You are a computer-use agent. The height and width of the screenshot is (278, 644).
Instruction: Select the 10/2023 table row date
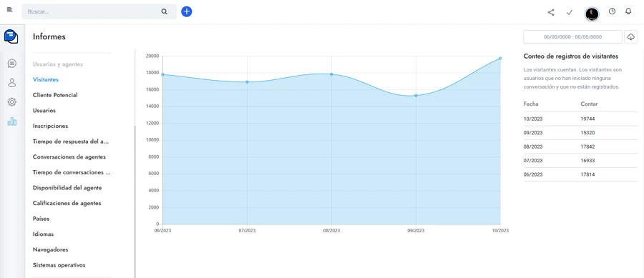[533, 119]
